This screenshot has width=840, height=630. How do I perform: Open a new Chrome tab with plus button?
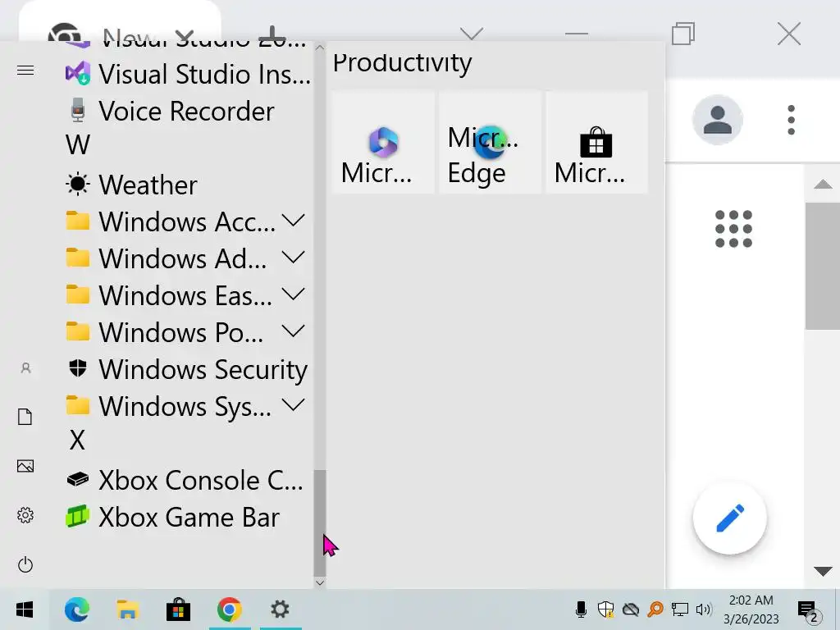[x=272, y=34]
